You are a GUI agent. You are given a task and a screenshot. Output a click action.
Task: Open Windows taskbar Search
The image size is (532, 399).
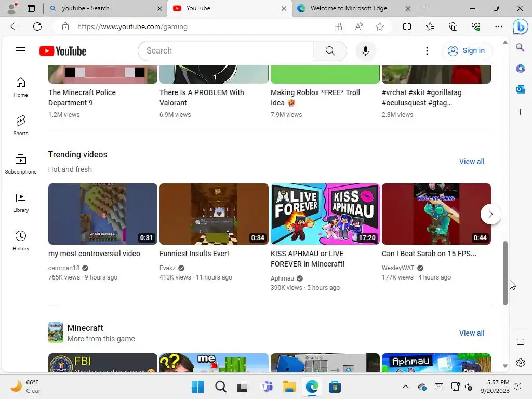(220, 387)
